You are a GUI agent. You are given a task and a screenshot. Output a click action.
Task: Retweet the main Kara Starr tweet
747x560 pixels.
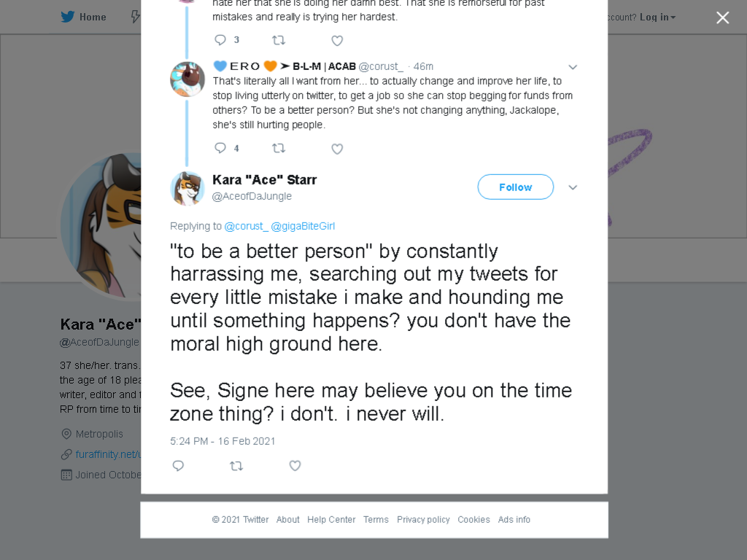click(x=236, y=466)
